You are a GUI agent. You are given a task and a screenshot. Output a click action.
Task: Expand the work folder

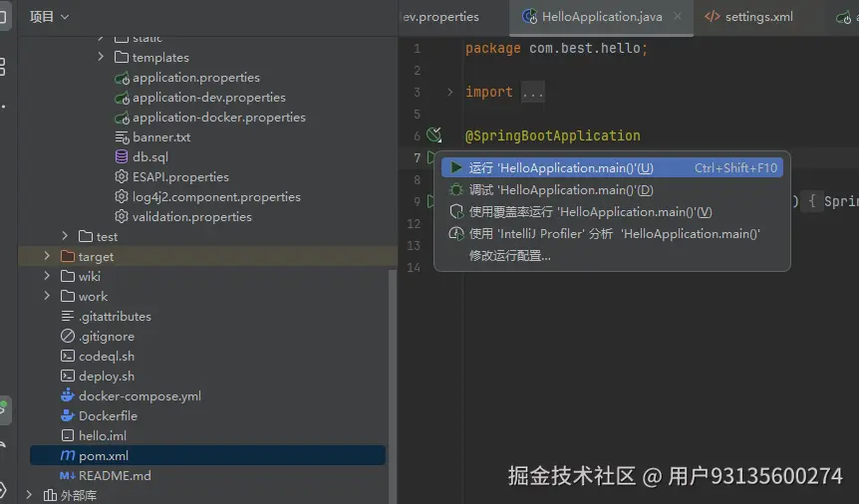(47, 296)
